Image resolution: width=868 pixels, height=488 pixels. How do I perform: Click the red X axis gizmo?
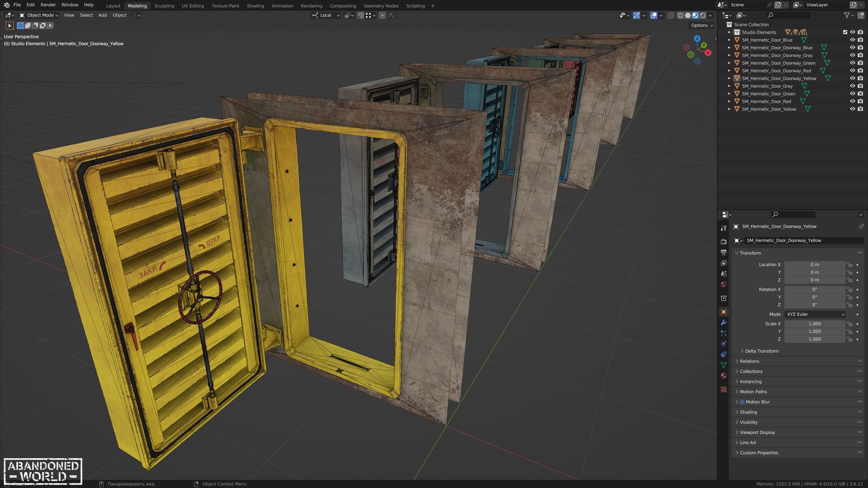[708, 53]
